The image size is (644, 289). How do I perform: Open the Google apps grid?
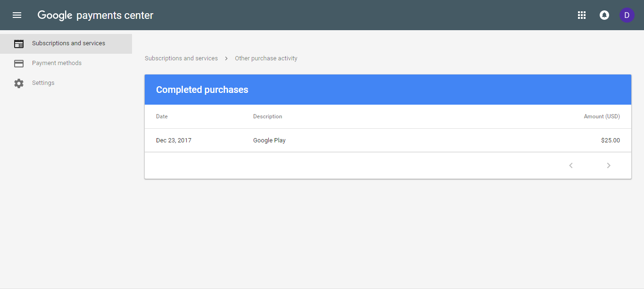click(582, 15)
